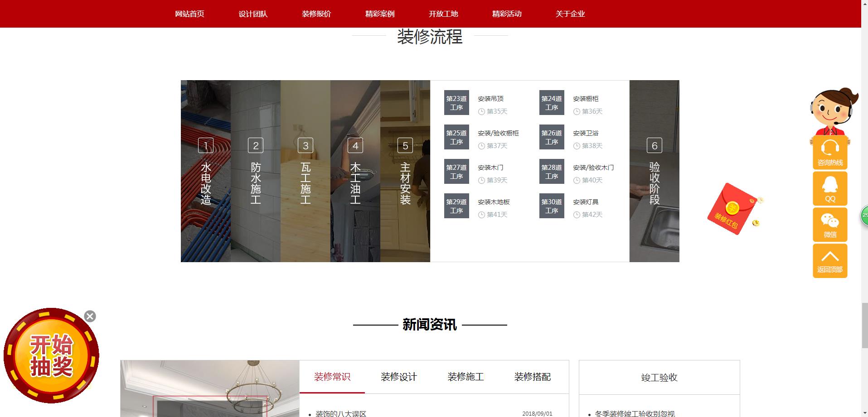Screen dimensions: 868x417
Task: Switch to the 装修设计 news tab
Action: pos(398,377)
